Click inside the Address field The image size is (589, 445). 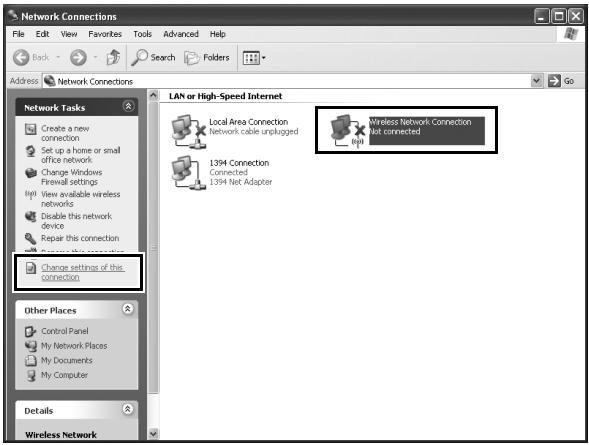pyautogui.click(x=287, y=81)
